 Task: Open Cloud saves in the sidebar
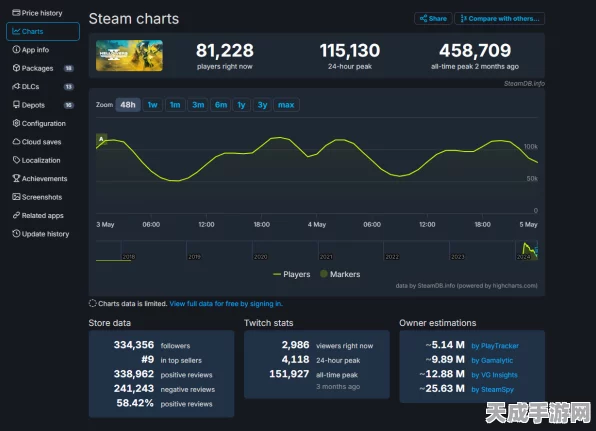pyautogui.click(x=37, y=142)
